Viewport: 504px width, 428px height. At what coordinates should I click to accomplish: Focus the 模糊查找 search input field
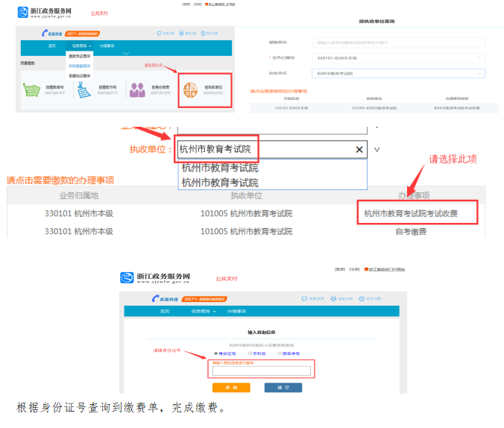[x=398, y=43]
